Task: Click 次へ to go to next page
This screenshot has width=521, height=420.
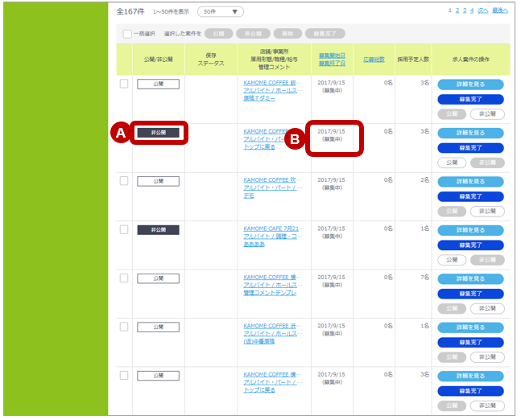Action: click(x=482, y=10)
